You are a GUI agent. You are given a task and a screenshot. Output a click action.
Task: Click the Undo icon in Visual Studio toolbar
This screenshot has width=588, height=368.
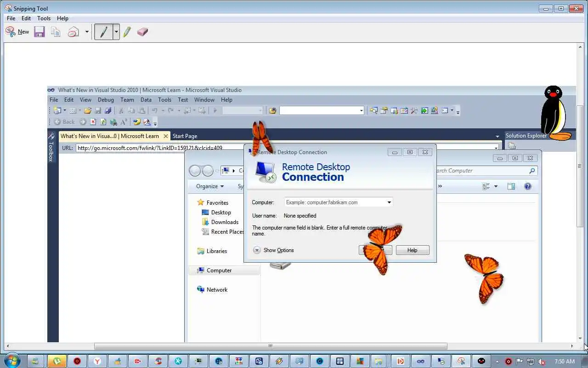point(155,110)
